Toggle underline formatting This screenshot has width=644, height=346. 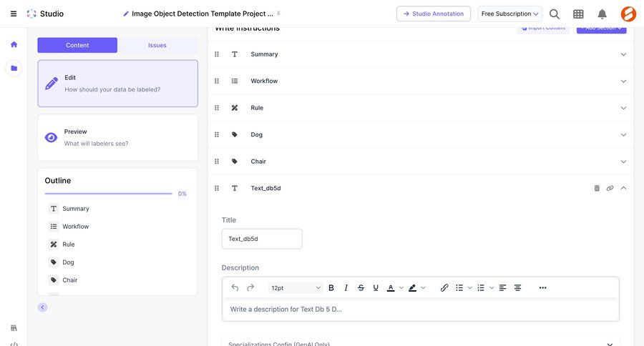click(376, 287)
